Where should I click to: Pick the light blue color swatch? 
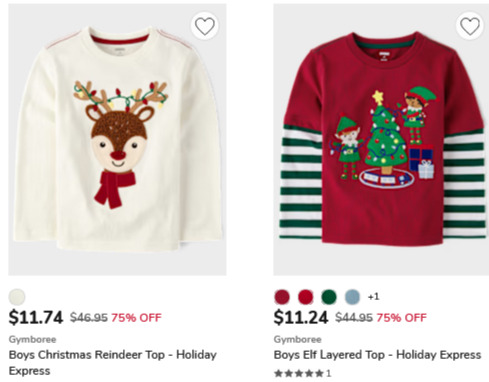point(352,297)
